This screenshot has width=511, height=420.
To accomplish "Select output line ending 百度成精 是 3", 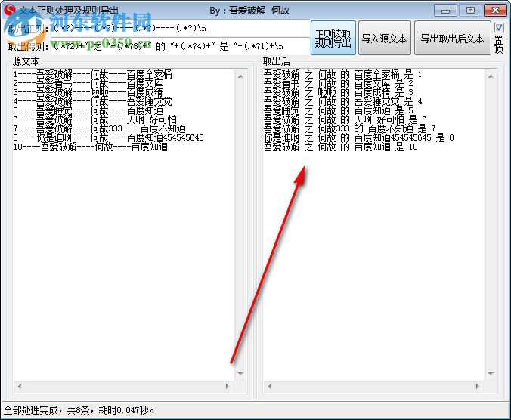I will pyautogui.click(x=339, y=92).
